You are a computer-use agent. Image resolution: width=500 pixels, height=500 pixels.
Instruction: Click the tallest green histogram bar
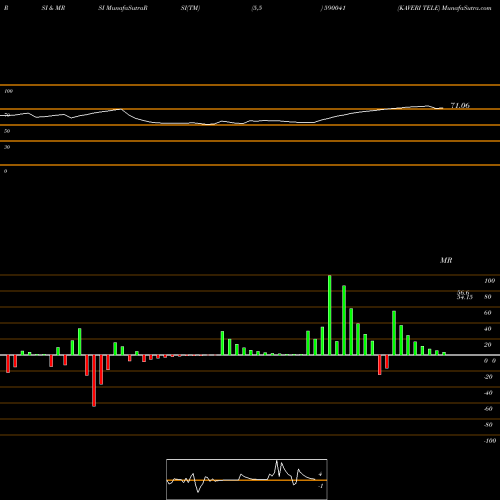(330, 315)
